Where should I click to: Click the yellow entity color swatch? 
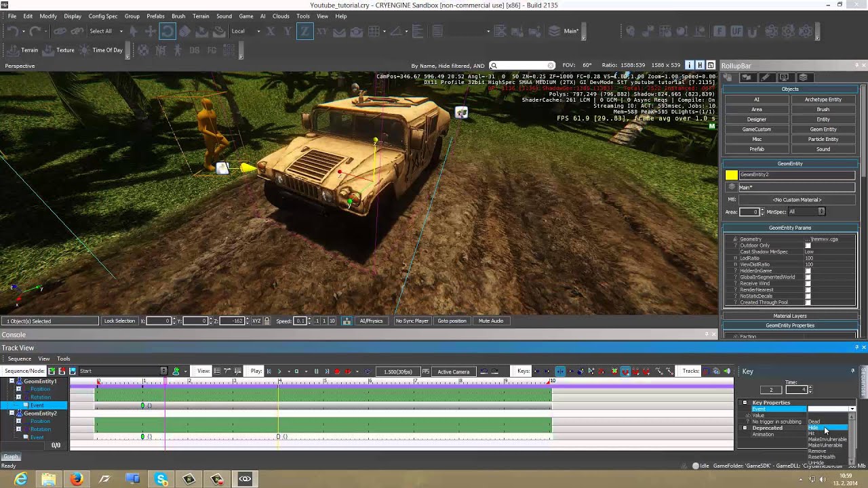731,175
